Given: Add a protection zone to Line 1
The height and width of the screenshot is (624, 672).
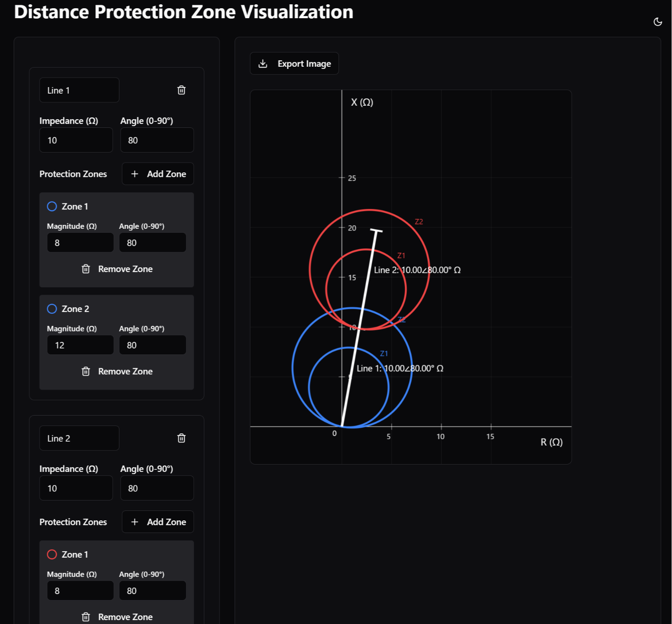Looking at the screenshot, I should pos(158,174).
